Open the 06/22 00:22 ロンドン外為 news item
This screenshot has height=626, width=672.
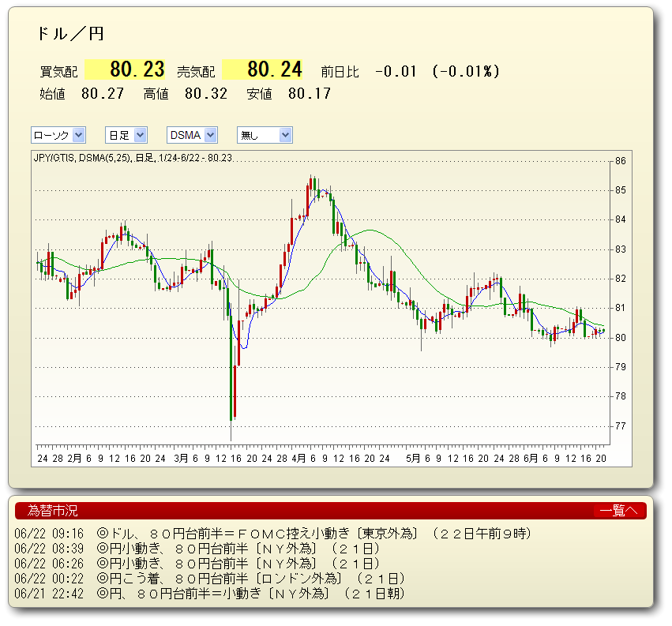[x=210, y=579]
